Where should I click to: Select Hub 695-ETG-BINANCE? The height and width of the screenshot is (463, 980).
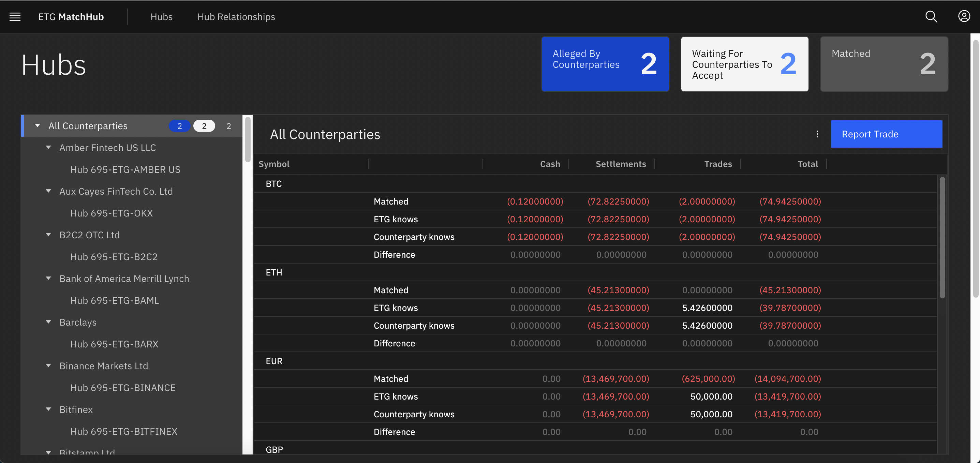click(x=123, y=388)
